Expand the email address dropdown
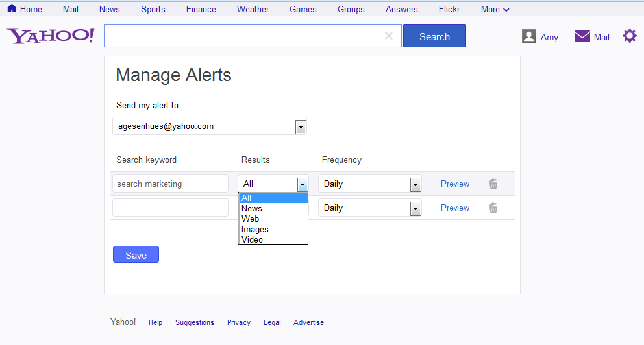644x345 pixels. (x=301, y=126)
